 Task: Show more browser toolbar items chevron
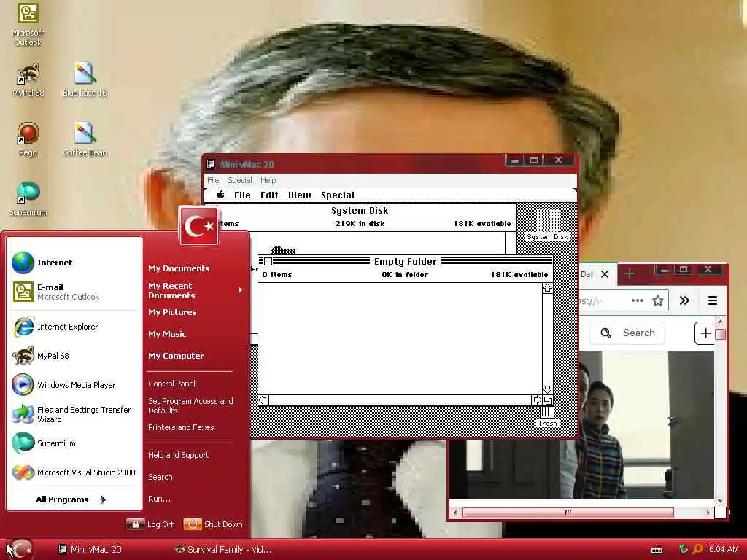(684, 300)
